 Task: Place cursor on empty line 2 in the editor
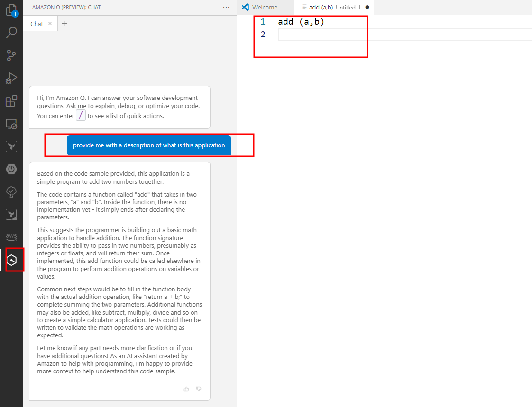(x=405, y=35)
